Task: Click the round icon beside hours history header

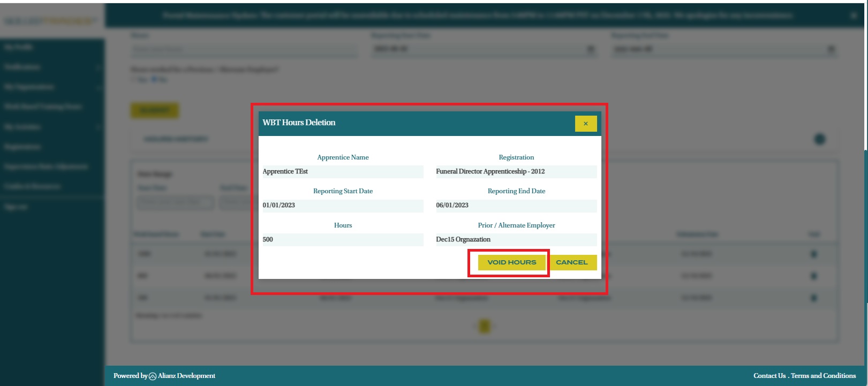Action: 819,139
